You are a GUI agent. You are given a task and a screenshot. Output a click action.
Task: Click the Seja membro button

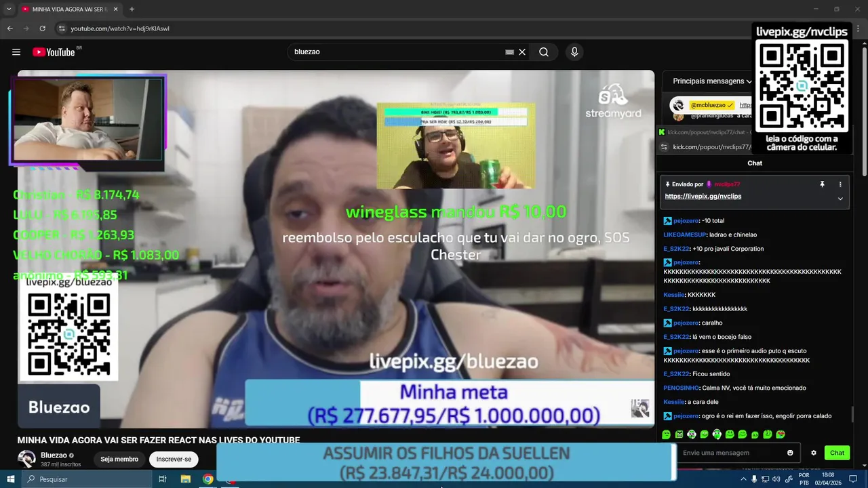click(119, 459)
